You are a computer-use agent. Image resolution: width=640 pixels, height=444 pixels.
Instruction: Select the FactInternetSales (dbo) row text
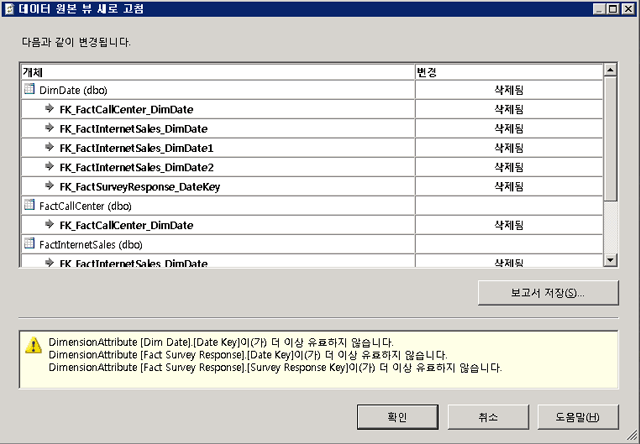[x=91, y=245]
